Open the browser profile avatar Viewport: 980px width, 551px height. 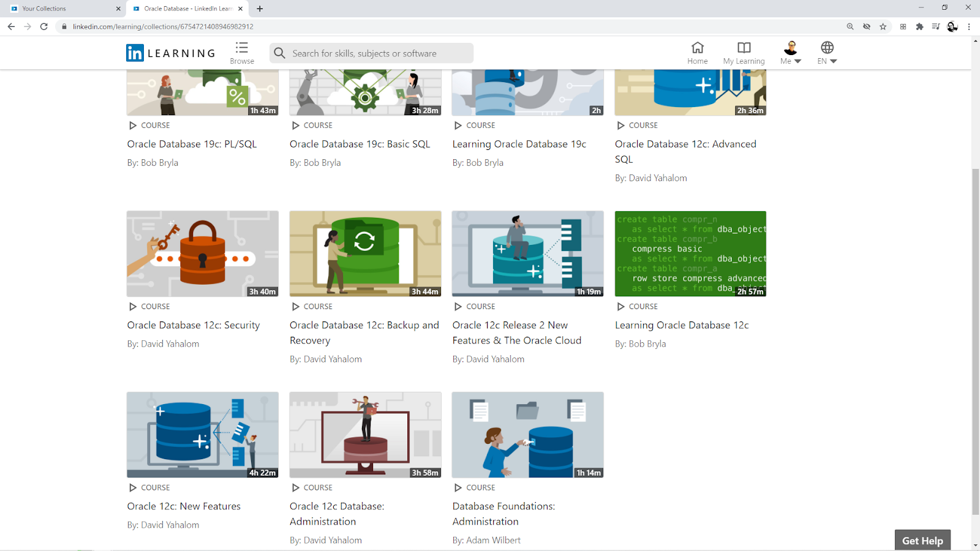tap(952, 26)
